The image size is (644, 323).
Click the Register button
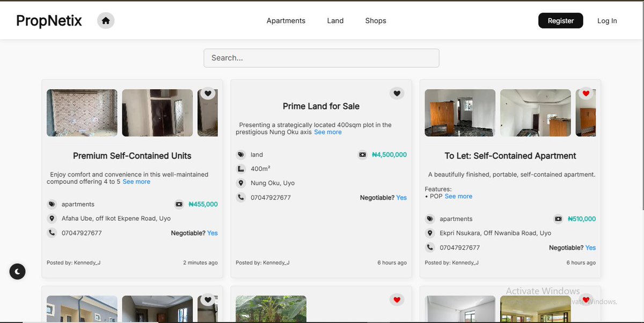pos(561,20)
